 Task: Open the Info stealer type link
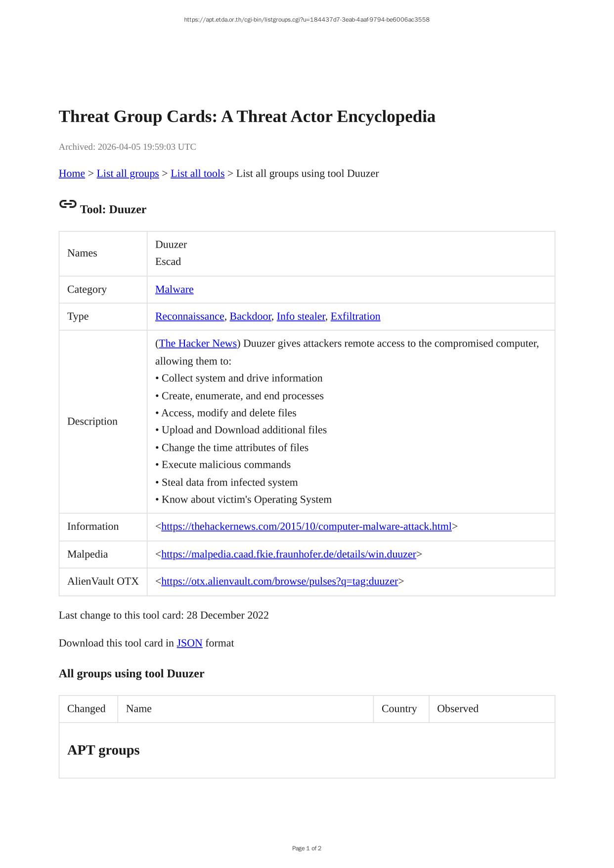point(301,316)
